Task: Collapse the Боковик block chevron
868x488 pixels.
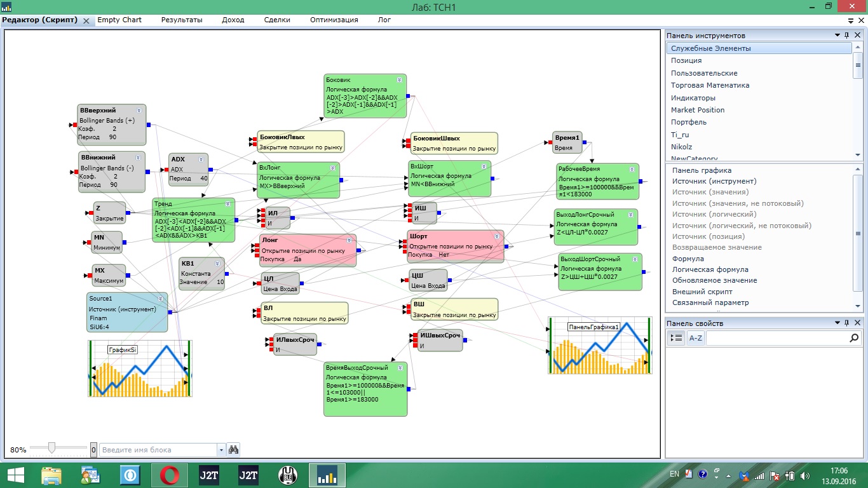Action: coord(399,80)
